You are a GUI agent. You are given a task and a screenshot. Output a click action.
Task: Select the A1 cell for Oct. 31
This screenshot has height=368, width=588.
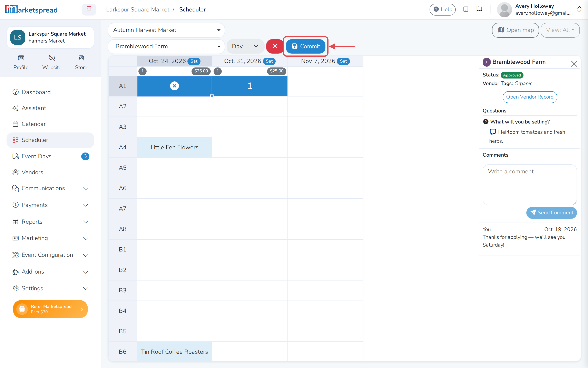[250, 86]
